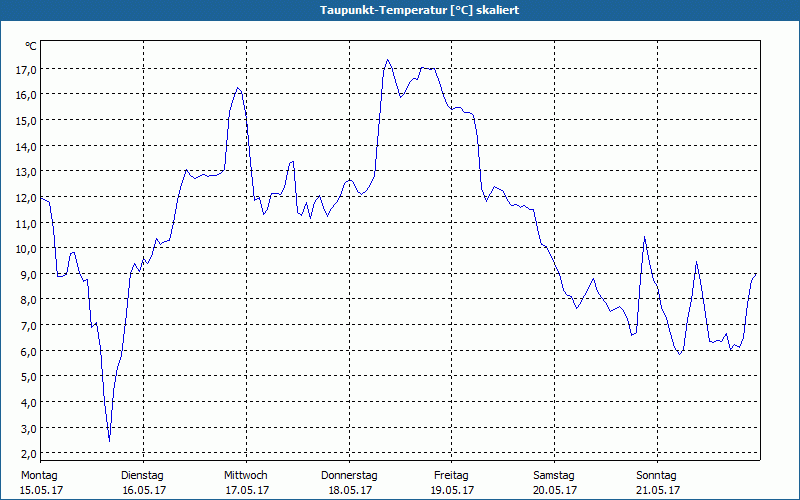800x500 pixels.
Task: Click the 8,0 y-axis value
Action: coord(29,300)
